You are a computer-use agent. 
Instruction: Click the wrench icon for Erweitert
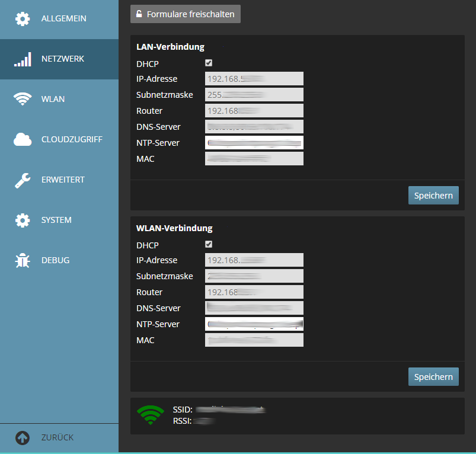(23, 180)
